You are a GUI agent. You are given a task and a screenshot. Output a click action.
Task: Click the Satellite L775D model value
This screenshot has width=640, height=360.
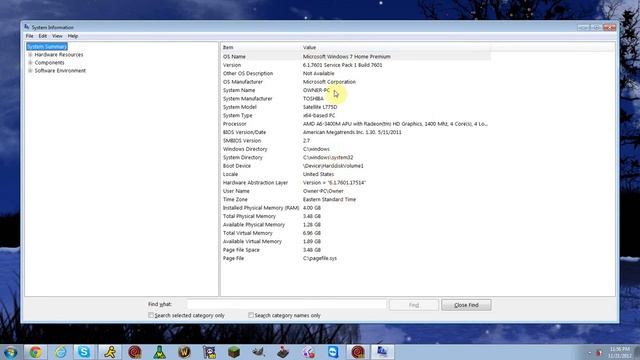(x=320, y=107)
